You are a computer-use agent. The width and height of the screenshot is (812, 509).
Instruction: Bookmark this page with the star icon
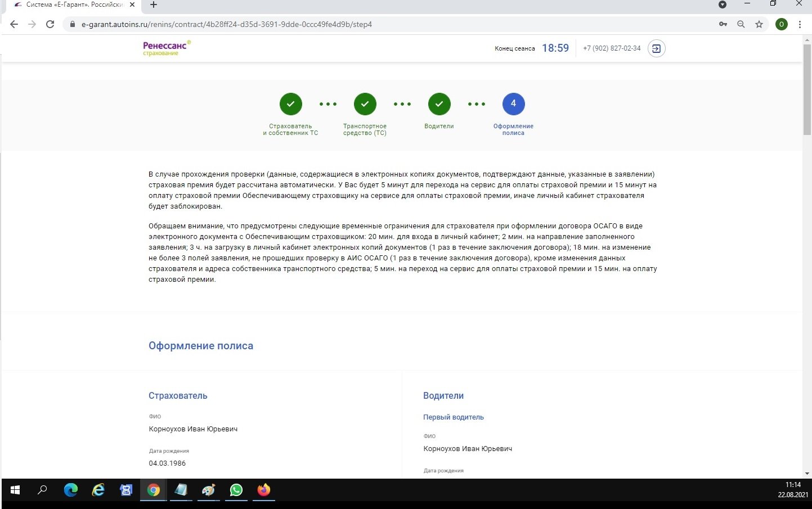click(x=759, y=24)
